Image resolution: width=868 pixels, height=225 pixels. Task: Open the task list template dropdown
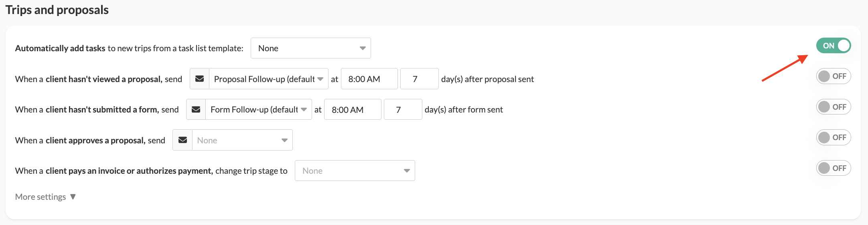coord(310,48)
